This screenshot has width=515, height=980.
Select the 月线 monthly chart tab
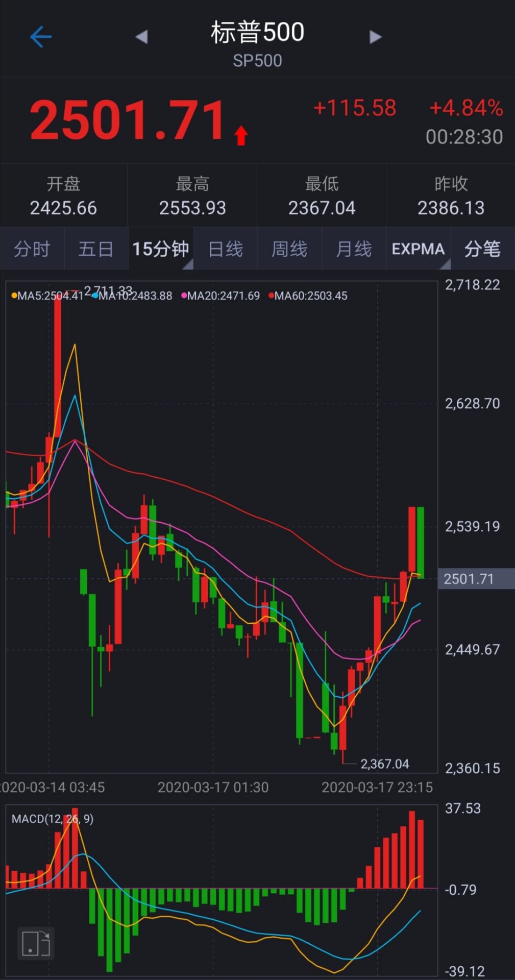(x=354, y=249)
